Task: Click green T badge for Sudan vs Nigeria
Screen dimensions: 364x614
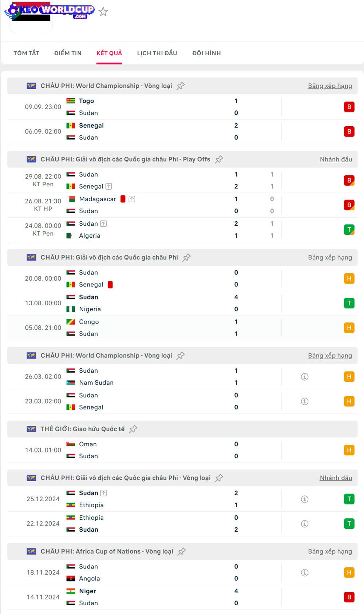Action: (349, 303)
